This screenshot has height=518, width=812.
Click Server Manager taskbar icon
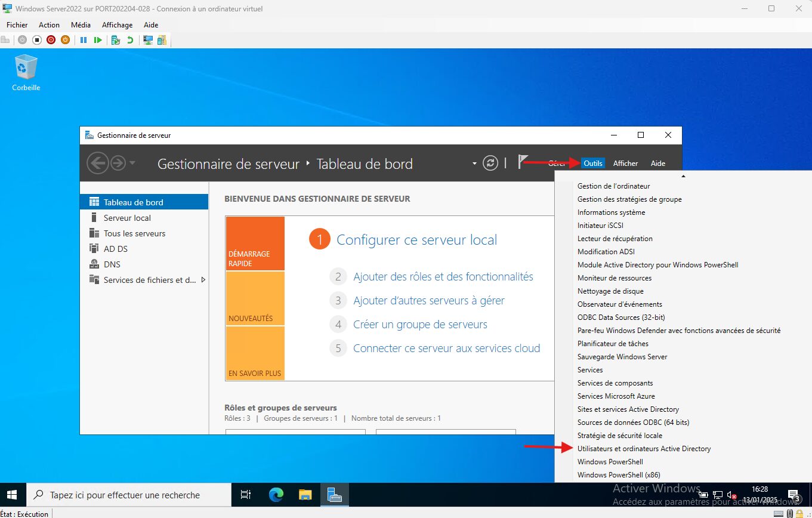pos(335,495)
